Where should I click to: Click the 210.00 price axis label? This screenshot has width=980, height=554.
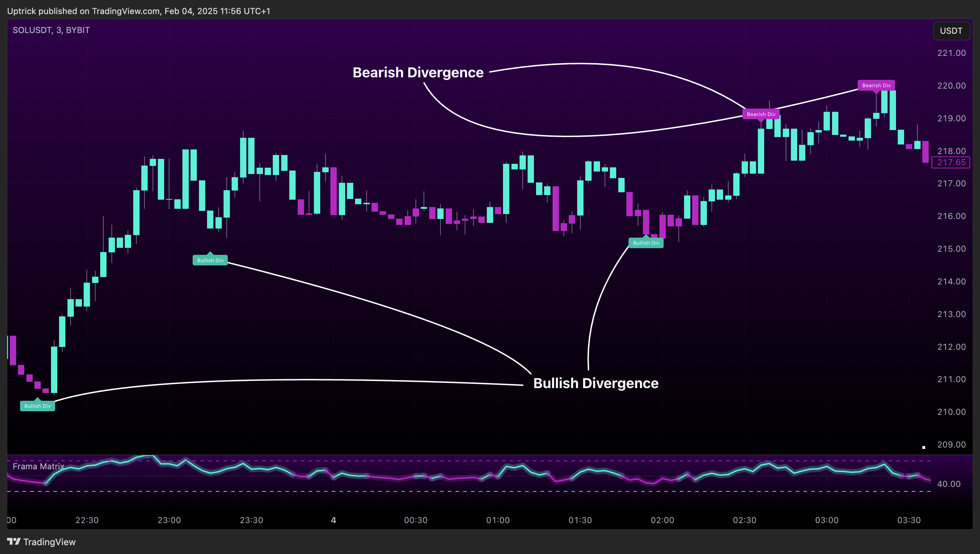[952, 412]
